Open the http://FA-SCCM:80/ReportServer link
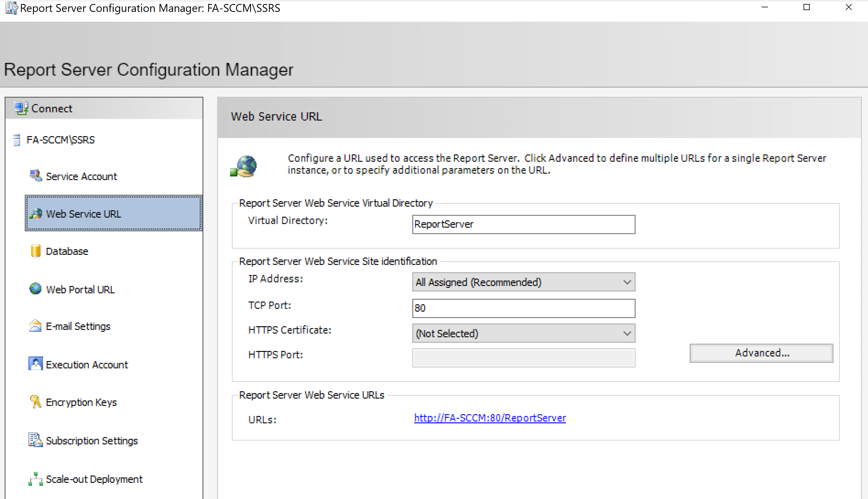 point(490,418)
